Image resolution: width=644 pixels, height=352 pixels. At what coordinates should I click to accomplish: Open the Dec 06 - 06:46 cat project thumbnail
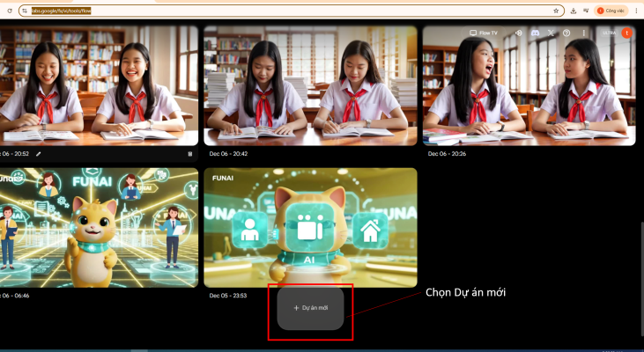pyautogui.click(x=99, y=227)
